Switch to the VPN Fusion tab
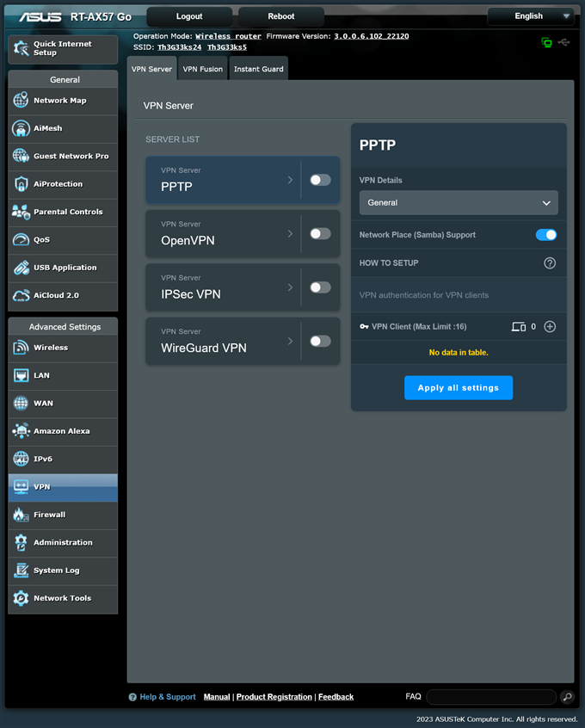The image size is (585, 728). [x=203, y=69]
